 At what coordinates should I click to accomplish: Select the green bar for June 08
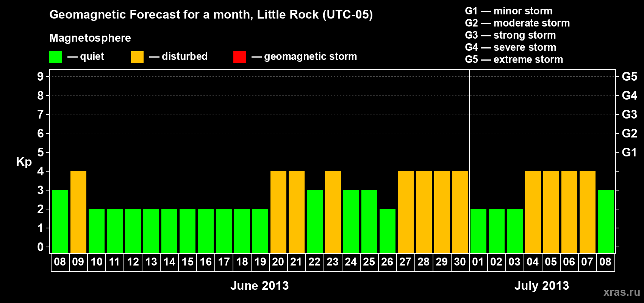[x=60, y=221]
